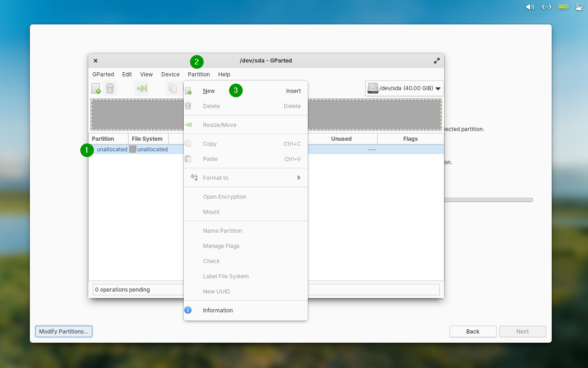Open the Device menu
Viewport: 588px width, 368px height.
click(170, 75)
